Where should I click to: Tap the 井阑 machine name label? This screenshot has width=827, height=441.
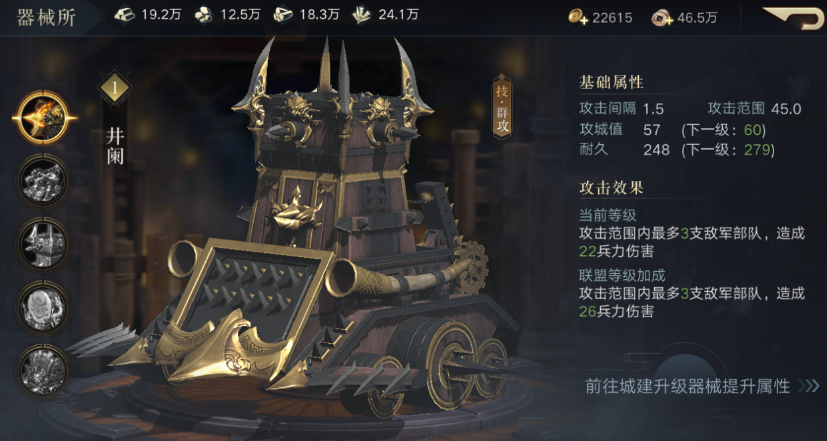(x=115, y=147)
